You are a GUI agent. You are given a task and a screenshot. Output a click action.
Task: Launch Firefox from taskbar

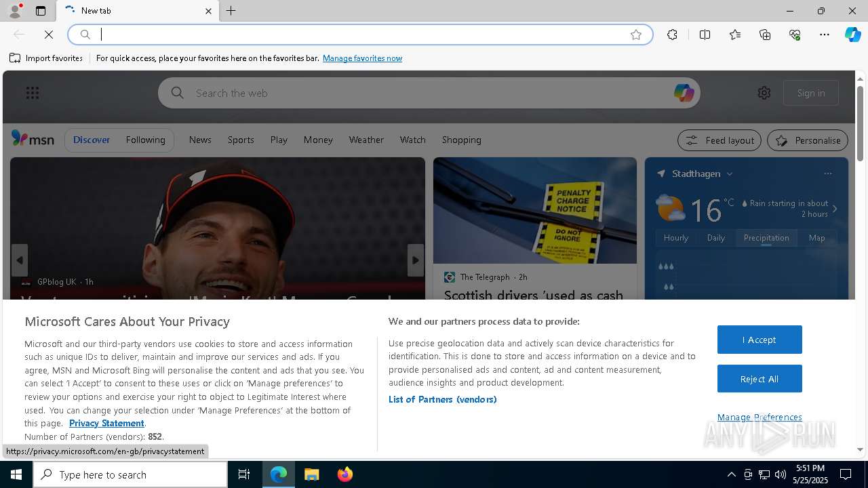coord(345,474)
